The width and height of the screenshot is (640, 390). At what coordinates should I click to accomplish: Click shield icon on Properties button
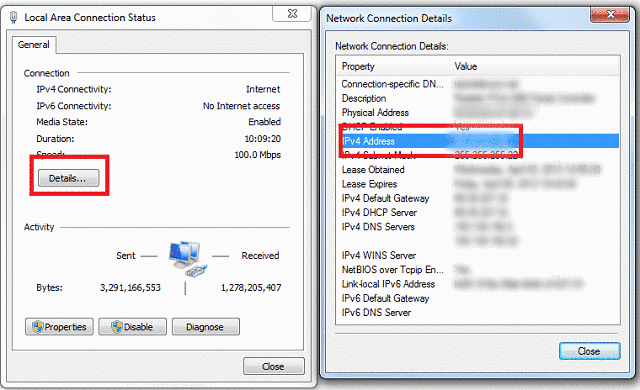38,327
